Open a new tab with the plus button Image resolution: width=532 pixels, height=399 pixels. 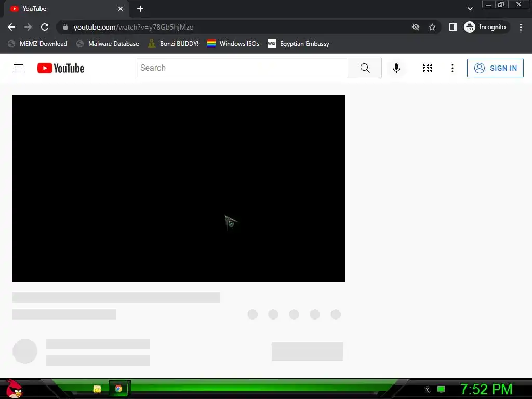tap(140, 9)
